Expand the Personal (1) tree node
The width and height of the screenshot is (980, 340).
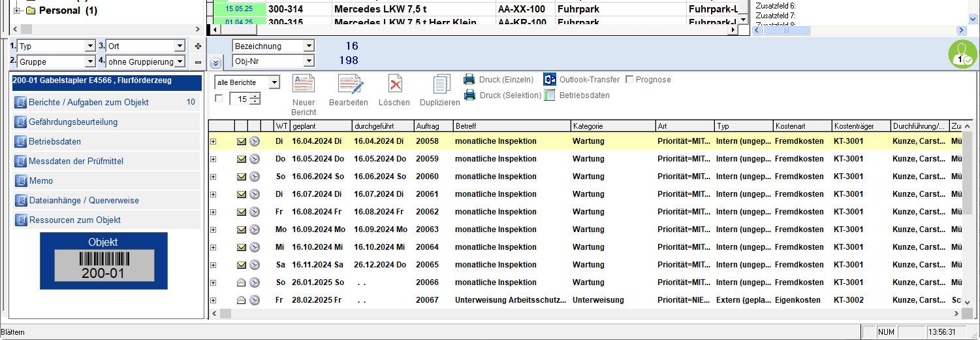(x=16, y=10)
